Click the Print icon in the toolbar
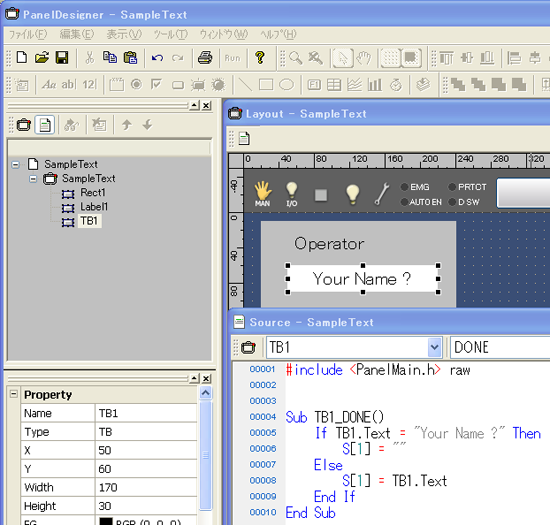The width and height of the screenshot is (550, 525). (205, 58)
